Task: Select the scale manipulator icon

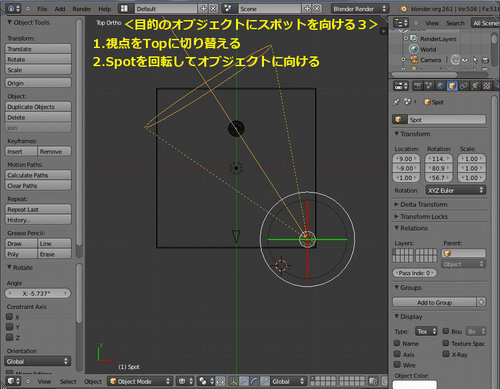Action: point(264,381)
